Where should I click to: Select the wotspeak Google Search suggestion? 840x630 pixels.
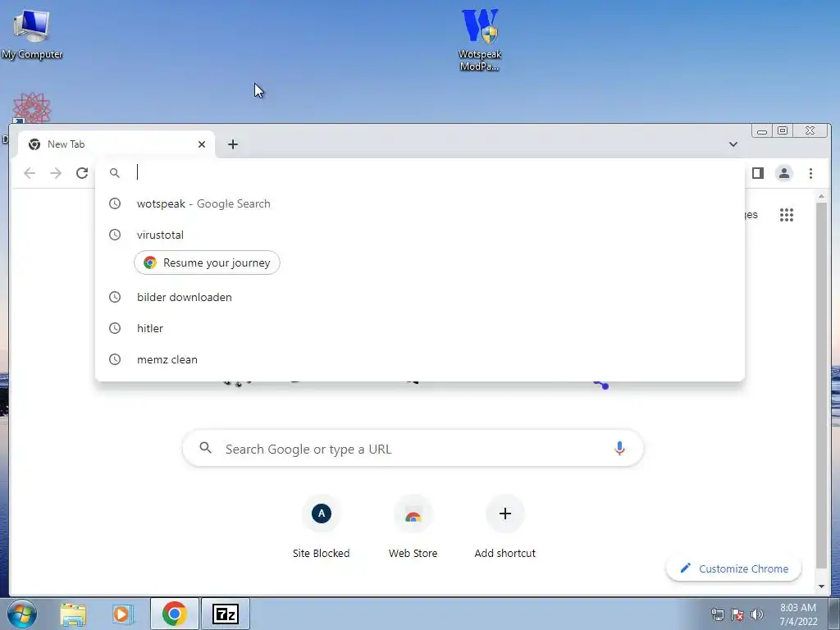[419, 203]
